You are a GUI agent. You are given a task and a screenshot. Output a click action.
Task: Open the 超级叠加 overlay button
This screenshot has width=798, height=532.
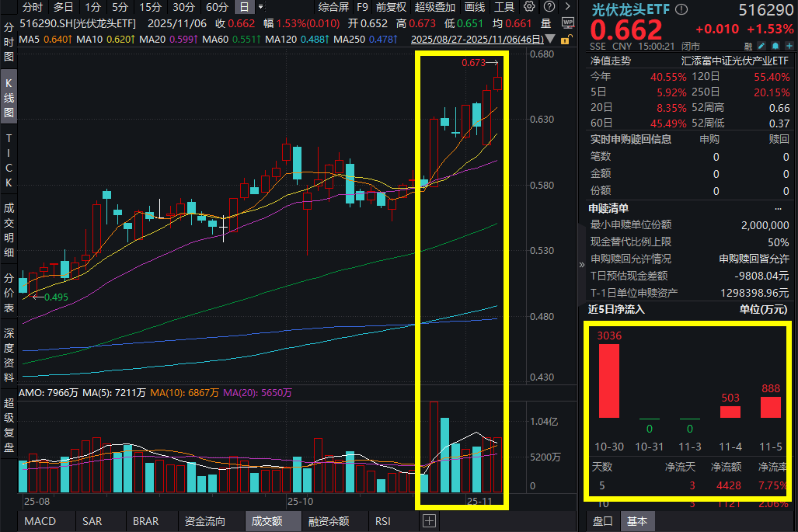coord(434,7)
